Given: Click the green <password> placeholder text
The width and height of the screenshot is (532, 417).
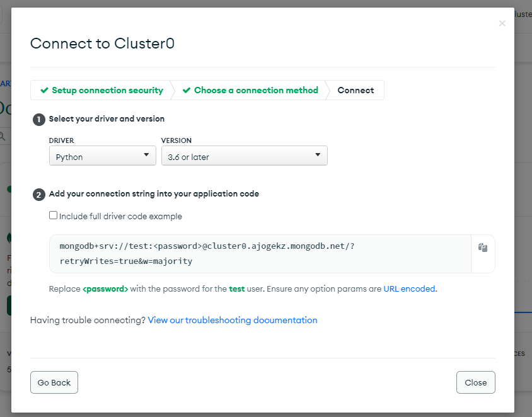Looking at the screenshot, I should 105,289.
